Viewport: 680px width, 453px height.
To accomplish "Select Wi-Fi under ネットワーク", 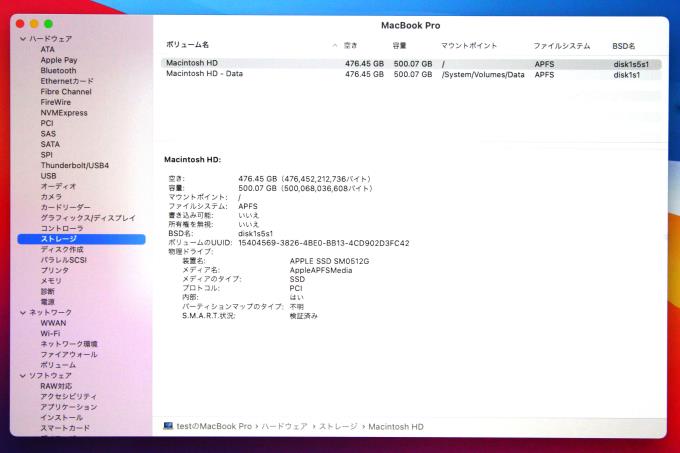I will click(x=50, y=334).
